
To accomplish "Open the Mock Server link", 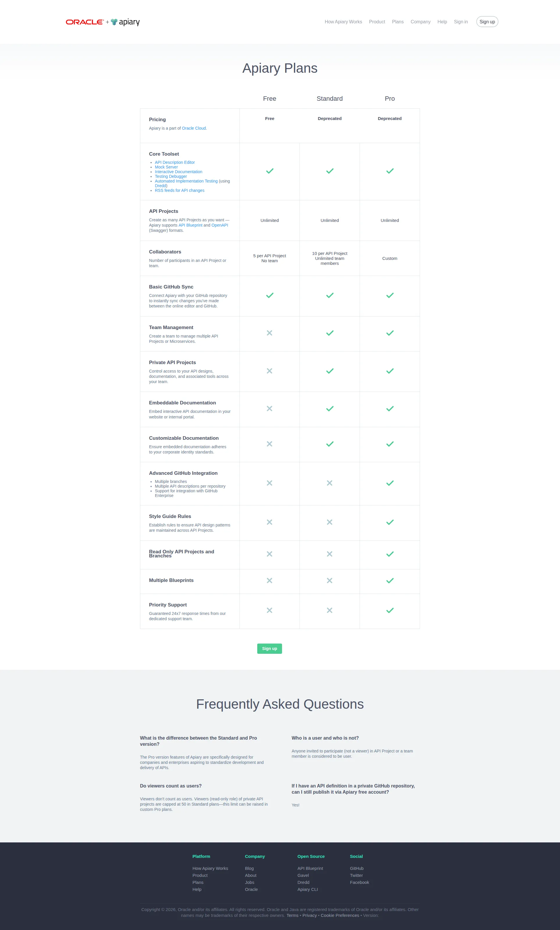I will click(166, 167).
